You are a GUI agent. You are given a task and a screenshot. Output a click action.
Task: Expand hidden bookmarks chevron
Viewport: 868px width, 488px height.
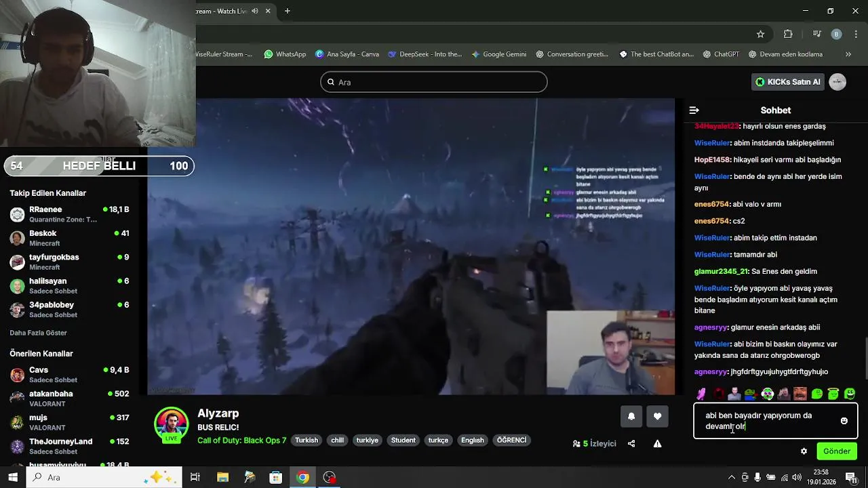coord(848,54)
